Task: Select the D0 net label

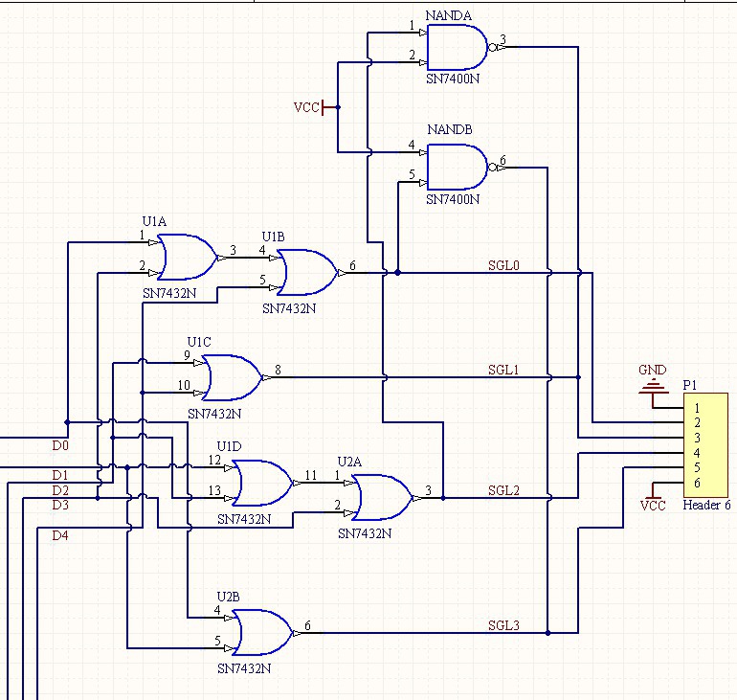Action: [60, 445]
